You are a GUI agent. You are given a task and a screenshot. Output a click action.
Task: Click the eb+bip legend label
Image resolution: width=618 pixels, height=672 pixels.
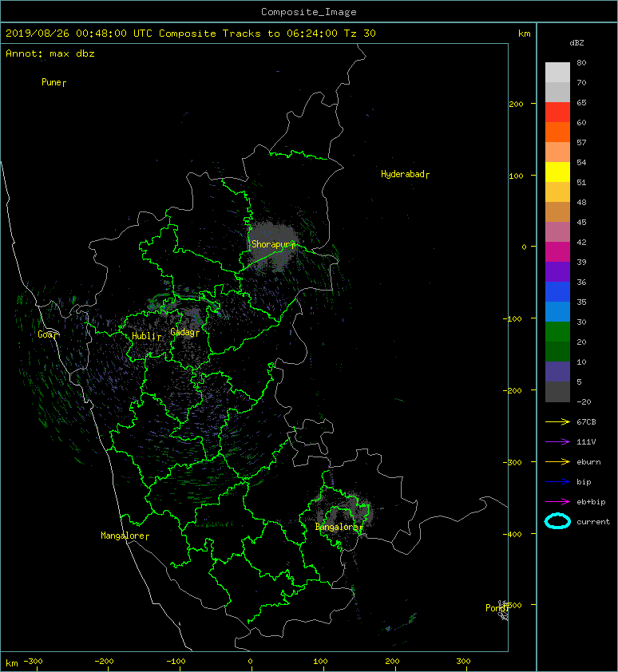pyautogui.click(x=591, y=502)
